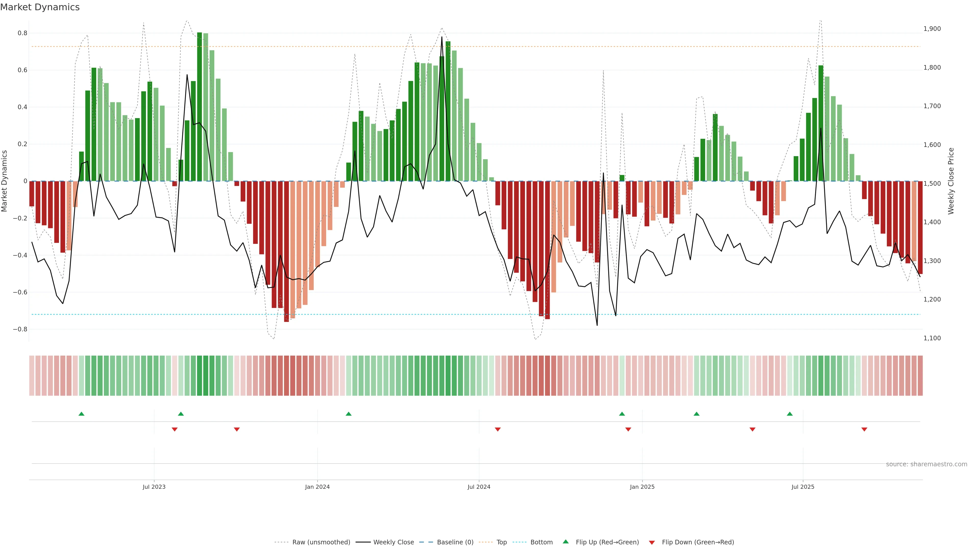This screenshot has height=551, width=980.
Task: Click the Weekly Close Price axis title
Action: (x=951, y=181)
